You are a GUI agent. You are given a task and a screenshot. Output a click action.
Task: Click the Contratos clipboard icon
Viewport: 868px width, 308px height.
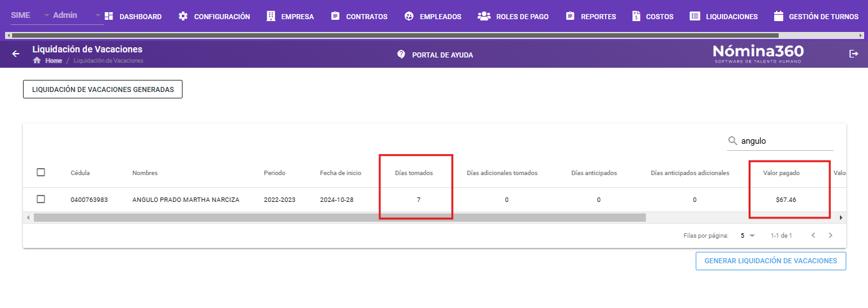coord(336,16)
